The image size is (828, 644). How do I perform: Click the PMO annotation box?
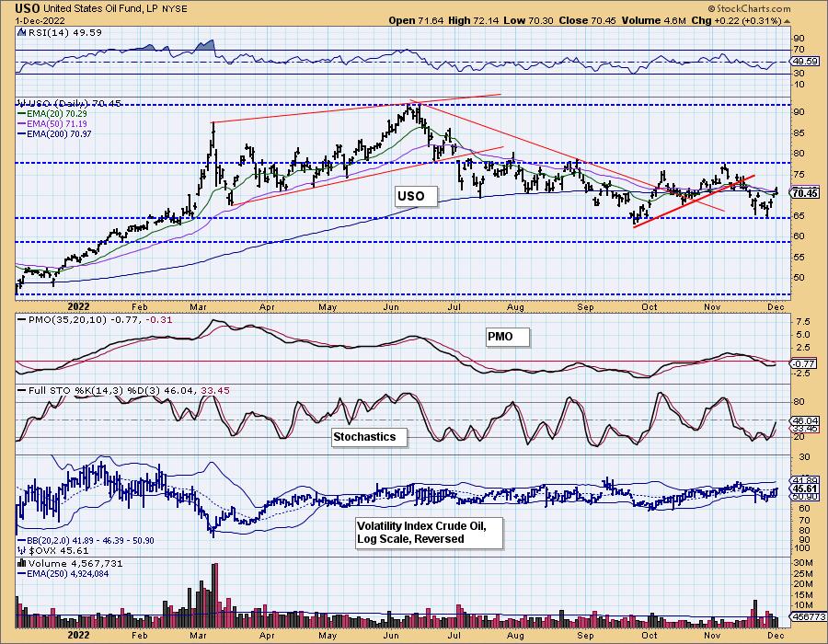click(x=508, y=337)
